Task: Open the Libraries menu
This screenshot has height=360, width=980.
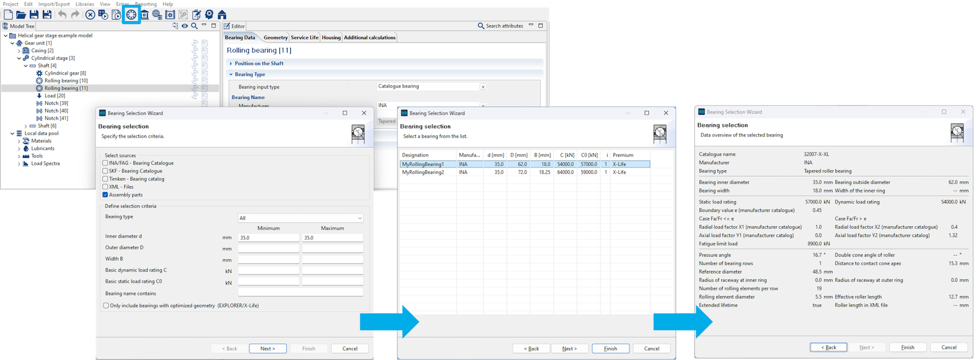Action: pyautogui.click(x=84, y=4)
